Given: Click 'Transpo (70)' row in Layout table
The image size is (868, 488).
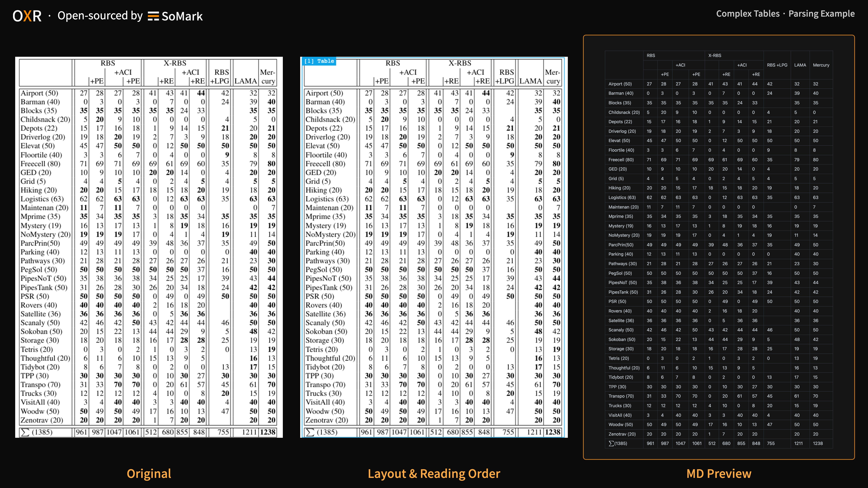Looking at the screenshot, I should (x=433, y=385).
